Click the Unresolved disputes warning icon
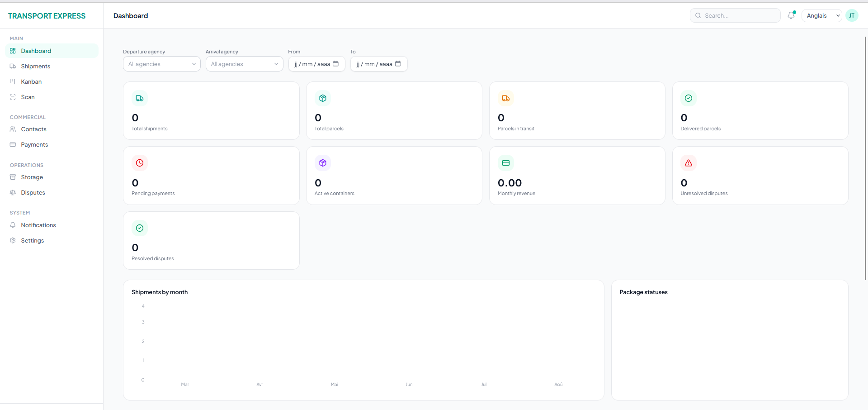Viewport: 868px width, 410px height. (689, 163)
